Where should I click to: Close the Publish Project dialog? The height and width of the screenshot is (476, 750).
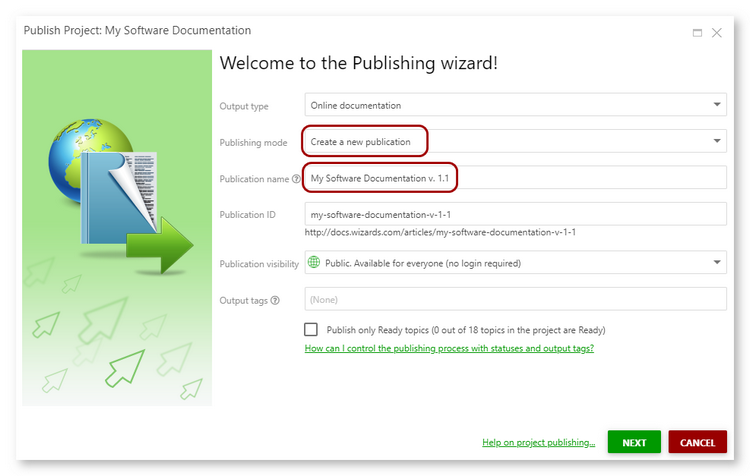(x=717, y=33)
